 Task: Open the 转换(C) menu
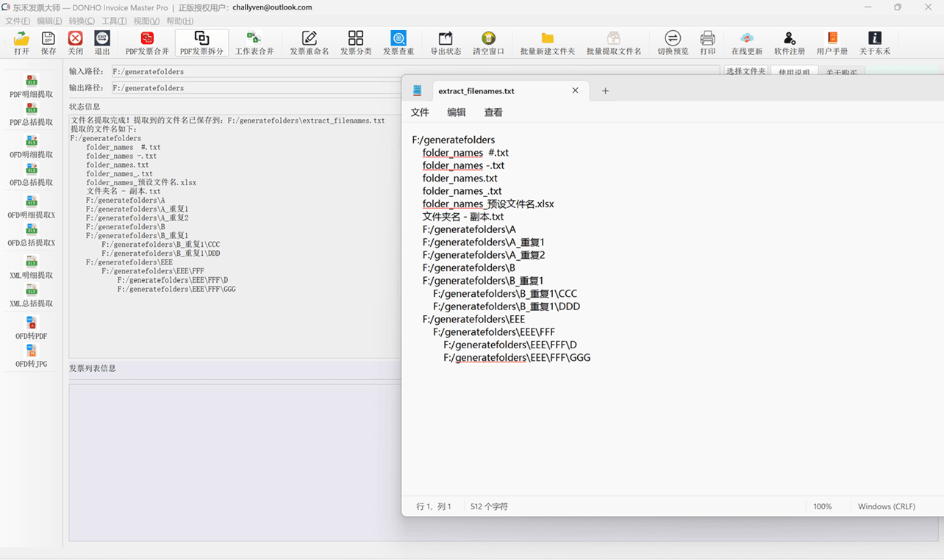pyautogui.click(x=82, y=21)
